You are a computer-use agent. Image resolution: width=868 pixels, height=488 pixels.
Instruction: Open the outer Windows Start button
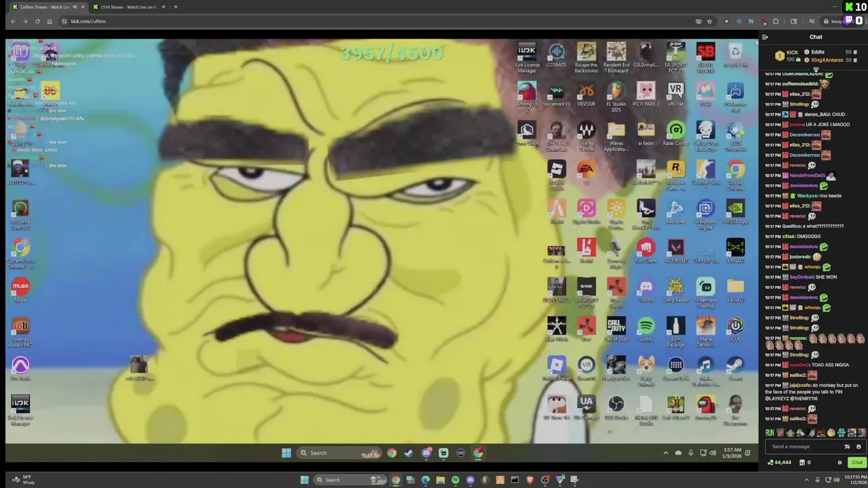click(304, 480)
